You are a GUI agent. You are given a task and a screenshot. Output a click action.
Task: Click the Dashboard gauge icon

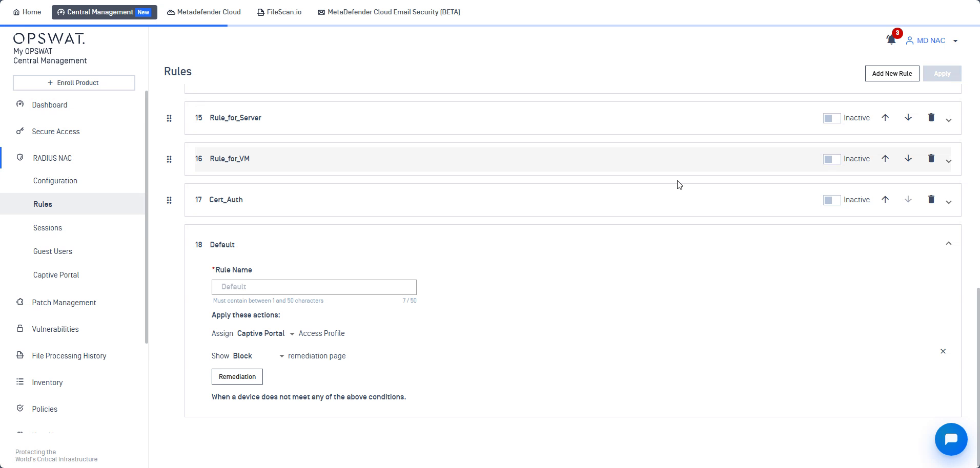(20, 104)
